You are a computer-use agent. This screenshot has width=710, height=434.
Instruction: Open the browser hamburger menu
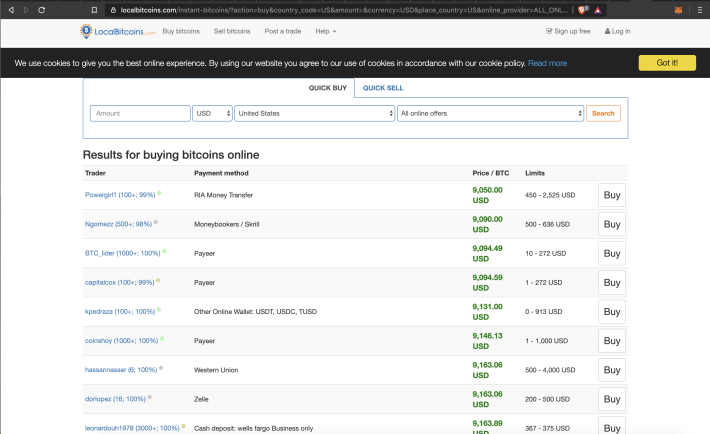[x=700, y=10]
